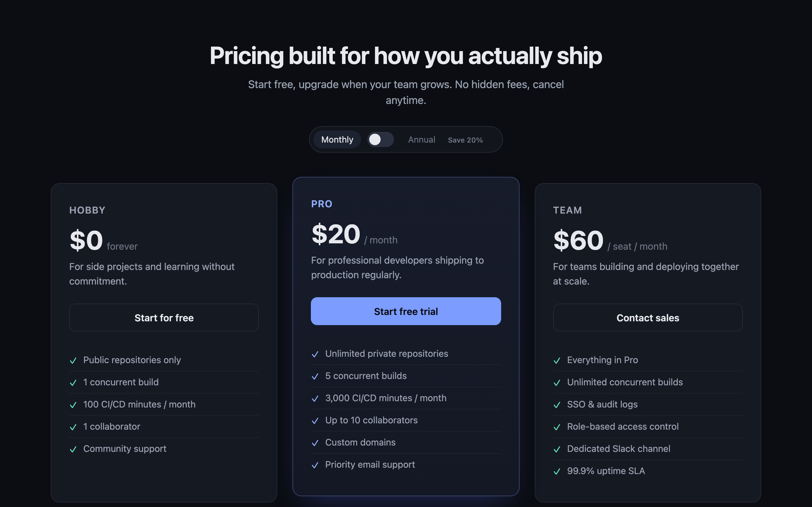Click checkmark beside Custom domains

[x=315, y=443]
